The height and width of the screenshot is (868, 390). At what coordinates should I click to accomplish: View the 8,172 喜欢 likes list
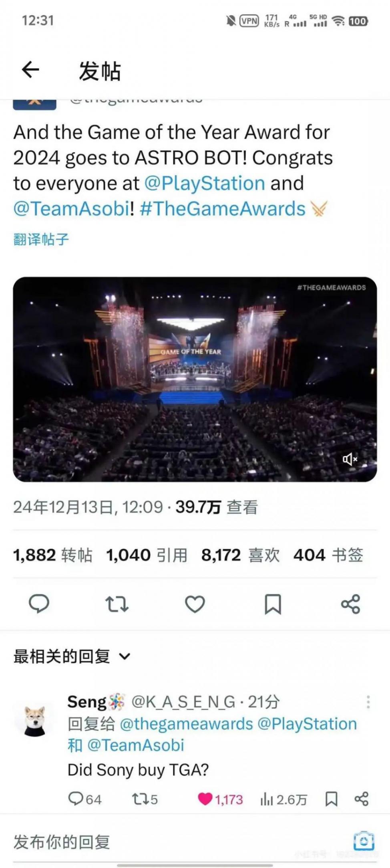coord(241,555)
